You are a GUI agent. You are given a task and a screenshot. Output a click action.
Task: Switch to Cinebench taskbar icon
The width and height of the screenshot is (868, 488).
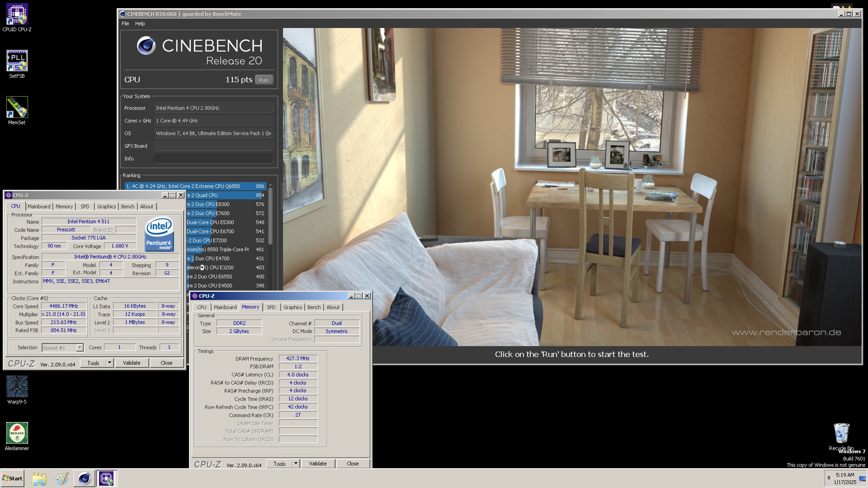(x=84, y=479)
